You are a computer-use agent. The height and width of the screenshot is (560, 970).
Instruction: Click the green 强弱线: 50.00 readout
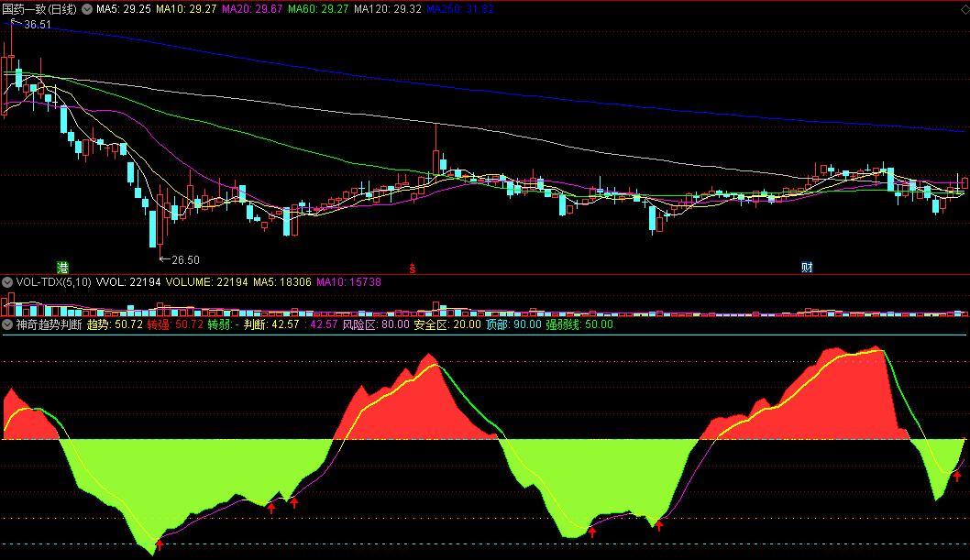579,324
